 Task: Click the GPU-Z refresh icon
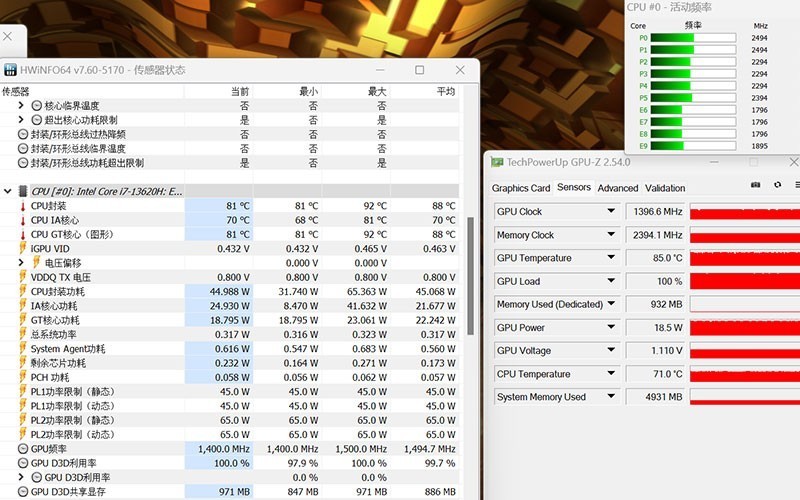coord(777,185)
